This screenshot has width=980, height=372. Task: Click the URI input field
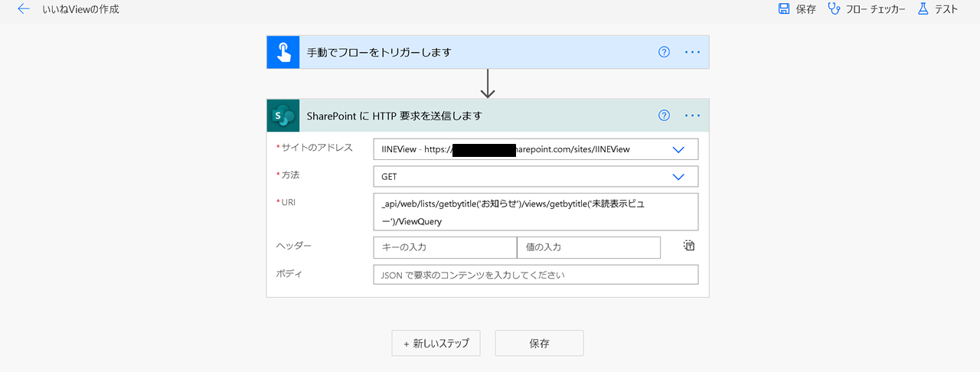click(536, 212)
